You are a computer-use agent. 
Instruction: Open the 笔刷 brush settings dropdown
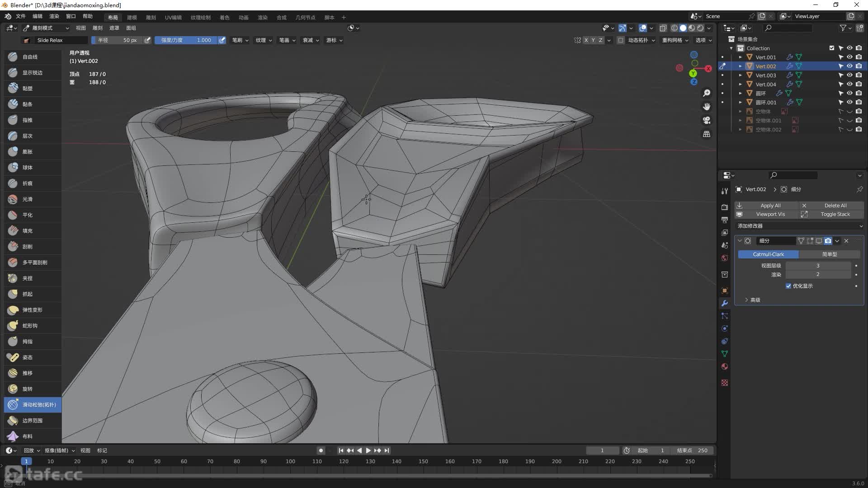tap(240, 40)
